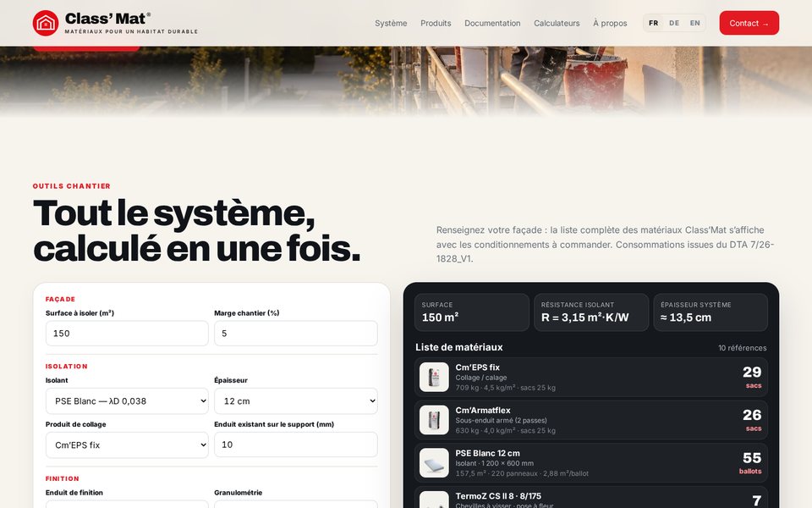Click the '26 sacs' quantity value

(752, 420)
